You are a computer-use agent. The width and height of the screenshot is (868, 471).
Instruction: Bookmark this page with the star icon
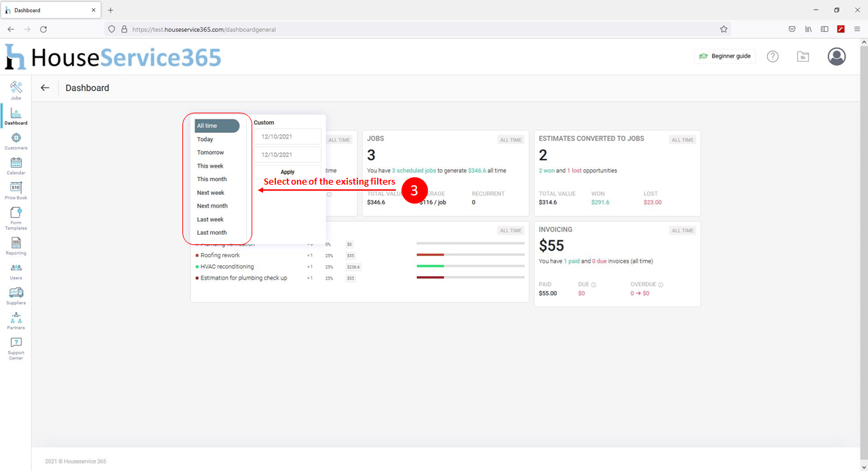click(x=724, y=29)
